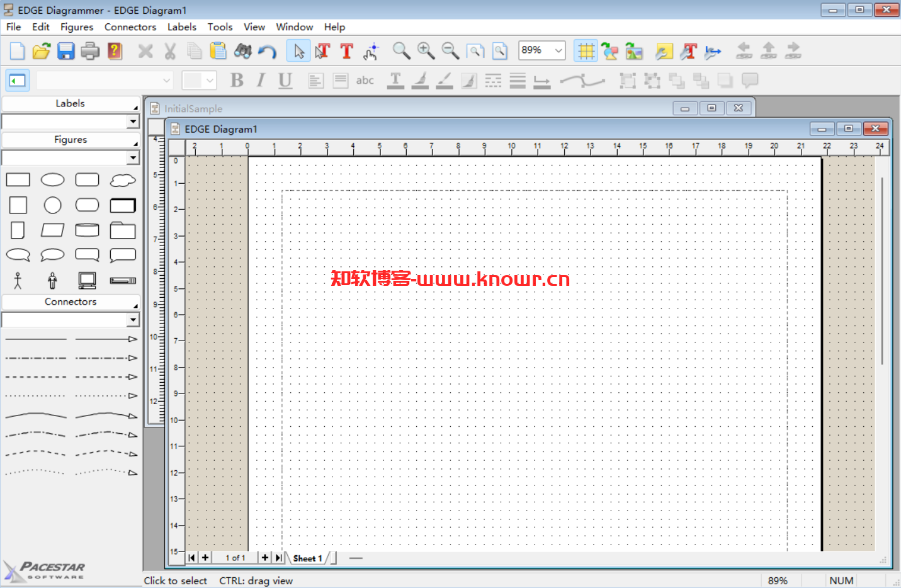This screenshot has width=901, height=588.
Task: Click the abc text format icon
Action: tap(365, 81)
